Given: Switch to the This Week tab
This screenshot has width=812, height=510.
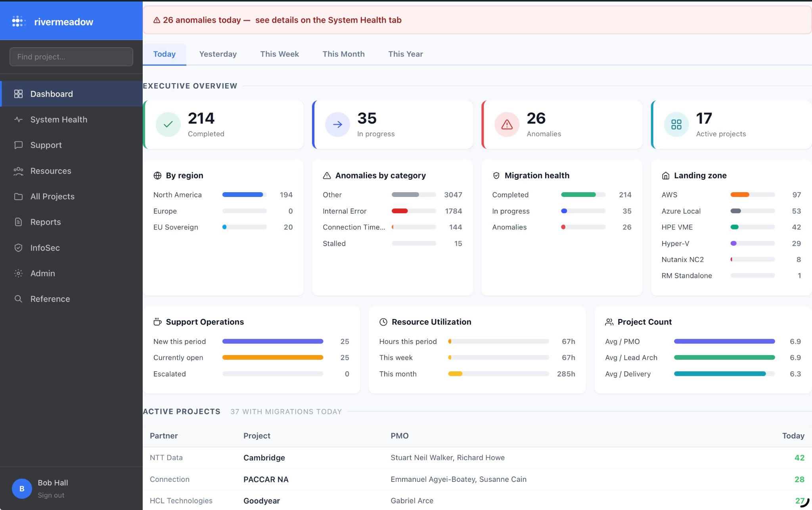Looking at the screenshot, I should click(280, 54).
